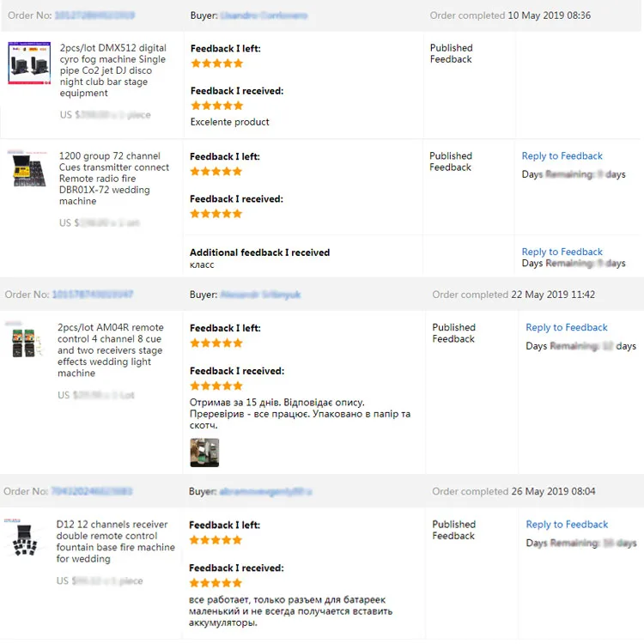Open buyer profile for 22 May order
The width and height of the screenshot is (644, 644).
click(x=260, y=295)
